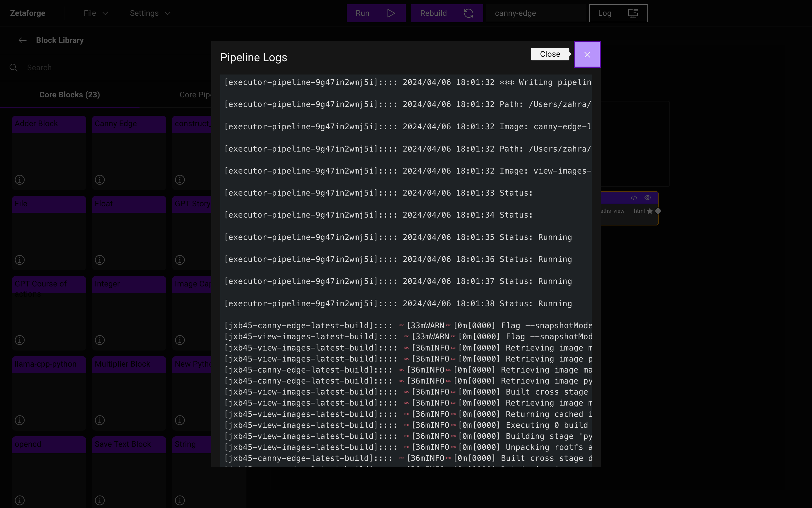Screen dimensions: 812x508
Task: Click log line 'Status: Running' at 18:01:38
Action: [398, 303]
